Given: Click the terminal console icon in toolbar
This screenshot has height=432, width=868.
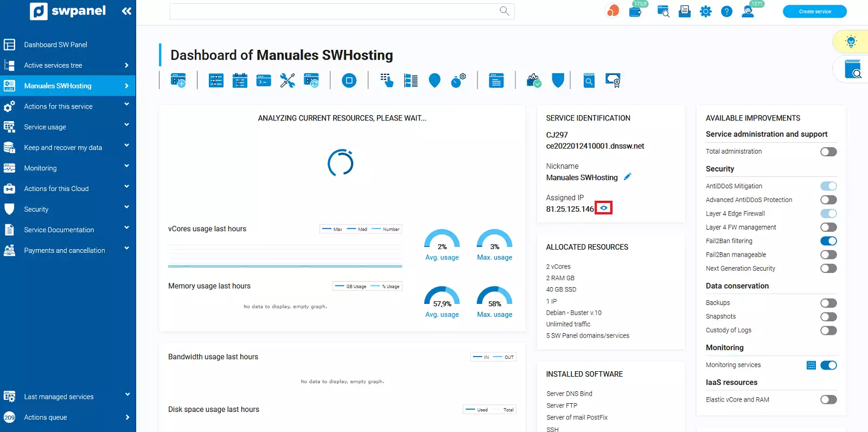Looking at the screenshot, I should tap(264, 81).
